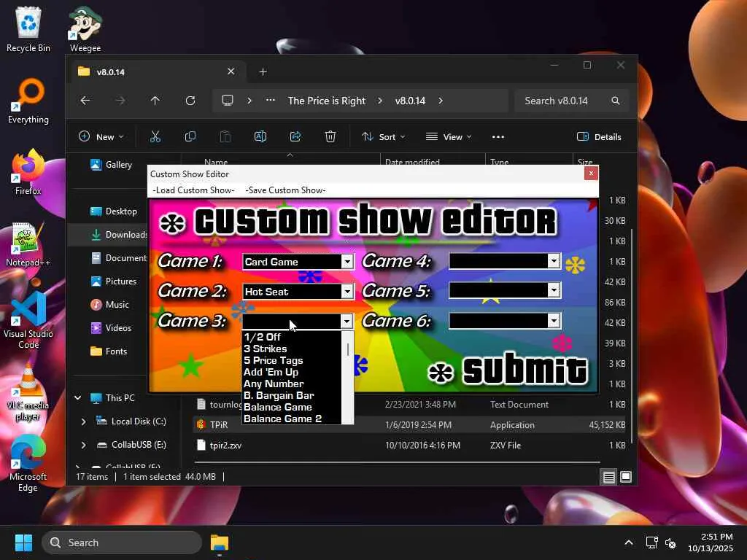Click the Copy icon in Explorer toolbar

click(x=190, y=136)
